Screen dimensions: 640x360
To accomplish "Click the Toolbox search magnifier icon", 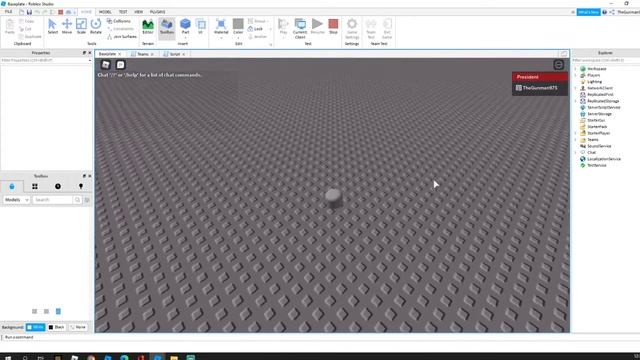I will [77, 200].
